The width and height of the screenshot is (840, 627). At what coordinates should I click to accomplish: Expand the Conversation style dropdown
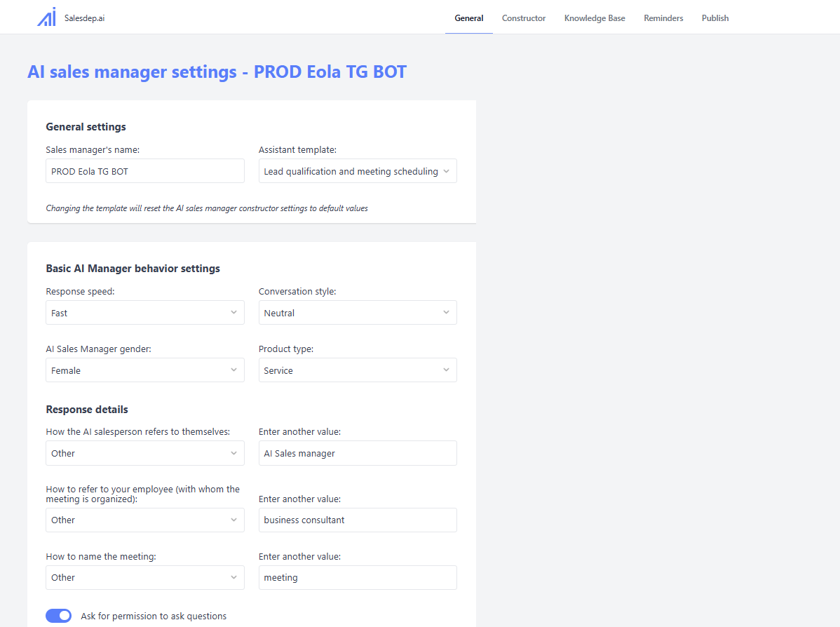[x=358, y=313]
